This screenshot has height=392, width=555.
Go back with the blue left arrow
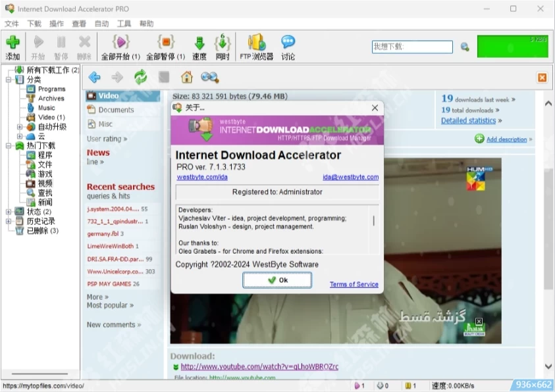95,77
